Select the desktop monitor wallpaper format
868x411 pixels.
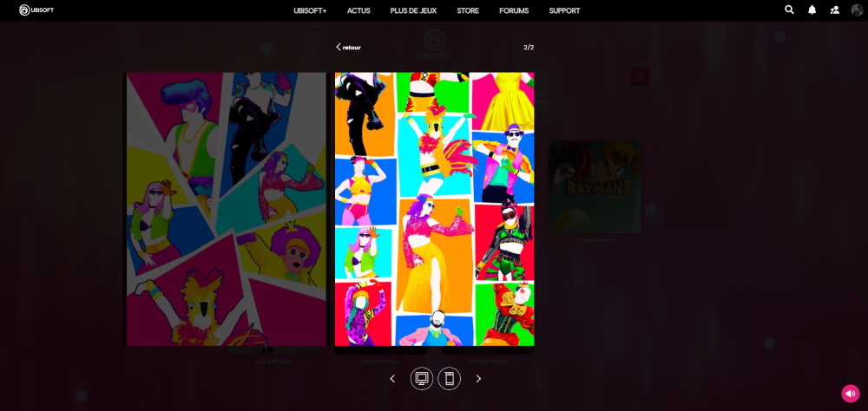422,378
